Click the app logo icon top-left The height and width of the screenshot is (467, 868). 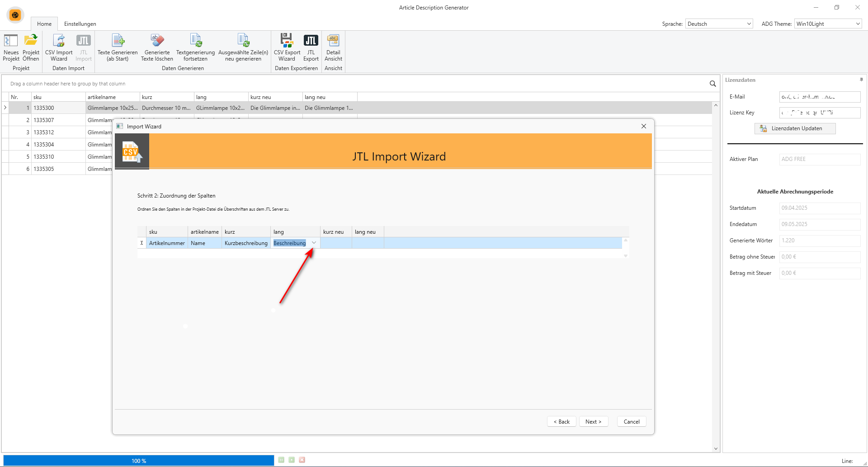pyautogui.click(x=15, y=15)
